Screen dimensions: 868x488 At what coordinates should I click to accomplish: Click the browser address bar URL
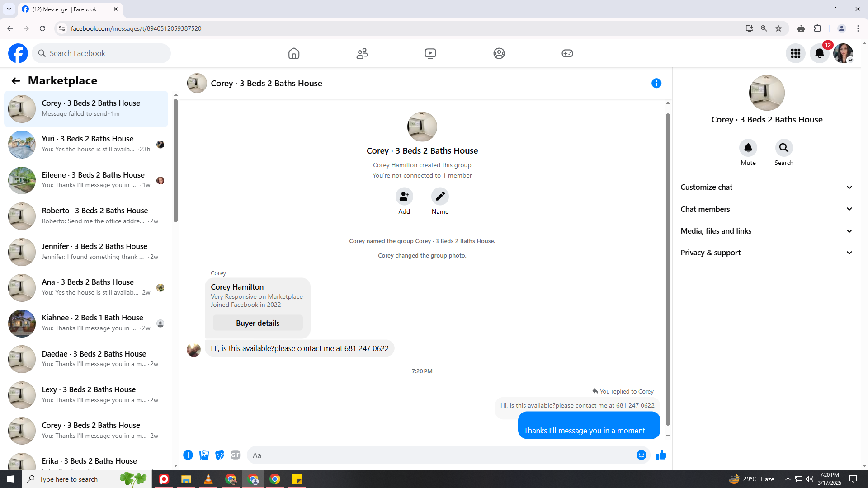(136, 28)
